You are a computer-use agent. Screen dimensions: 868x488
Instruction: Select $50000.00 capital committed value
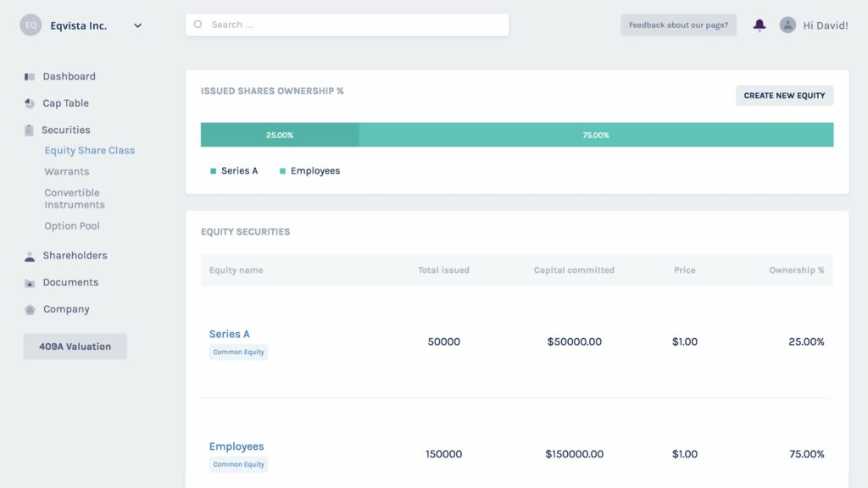tap(574, 342)
